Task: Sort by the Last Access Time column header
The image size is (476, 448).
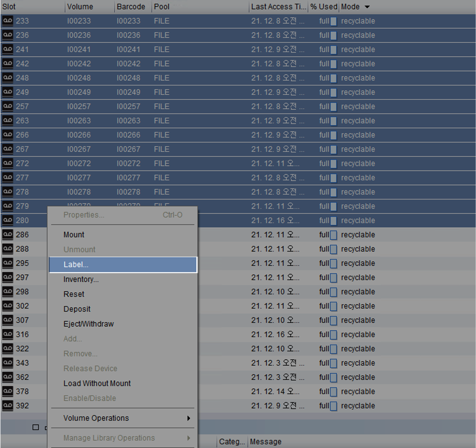Action: pyautogui.click(x=279, y=7)
